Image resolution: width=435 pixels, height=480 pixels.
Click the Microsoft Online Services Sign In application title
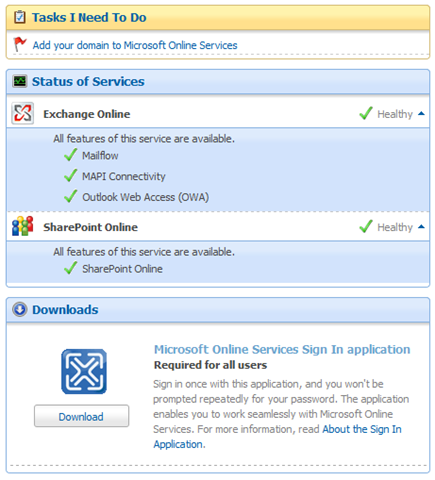(x=282, y=349)
